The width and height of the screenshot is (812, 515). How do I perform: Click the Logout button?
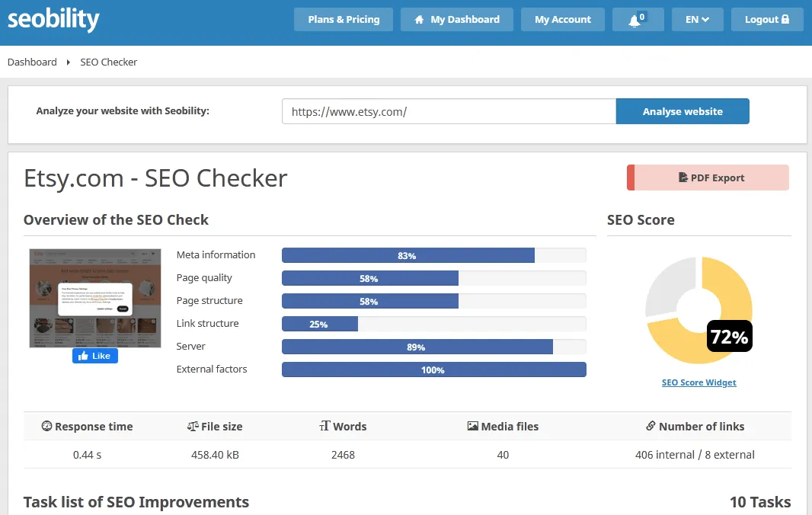point(766,20)
